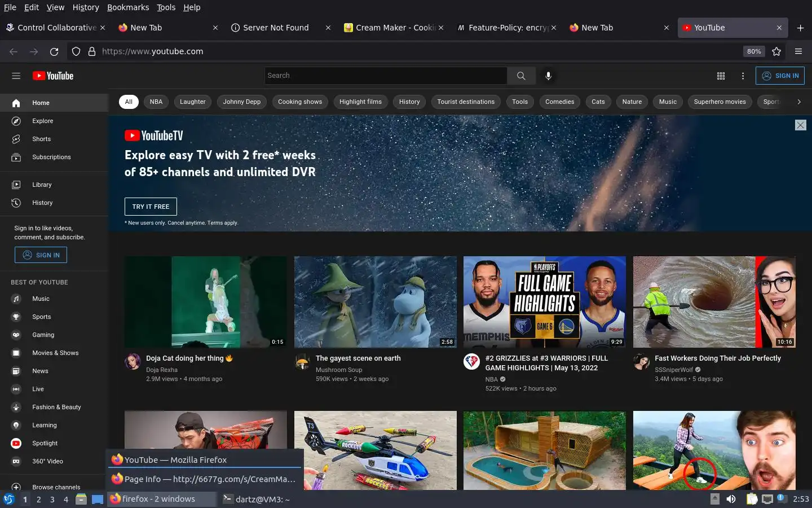Click the address bar URL
Screen dimensions: 812x508
tap(153, 51)
